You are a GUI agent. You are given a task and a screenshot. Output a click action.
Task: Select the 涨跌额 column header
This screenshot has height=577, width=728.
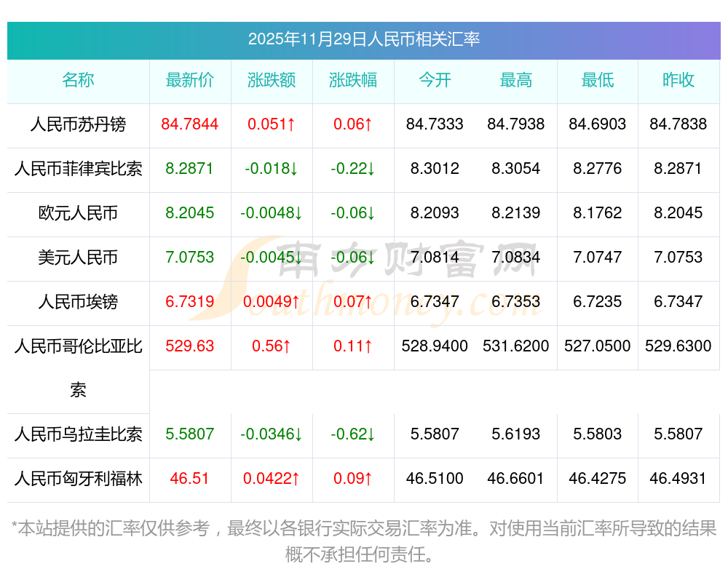(271, 80)
